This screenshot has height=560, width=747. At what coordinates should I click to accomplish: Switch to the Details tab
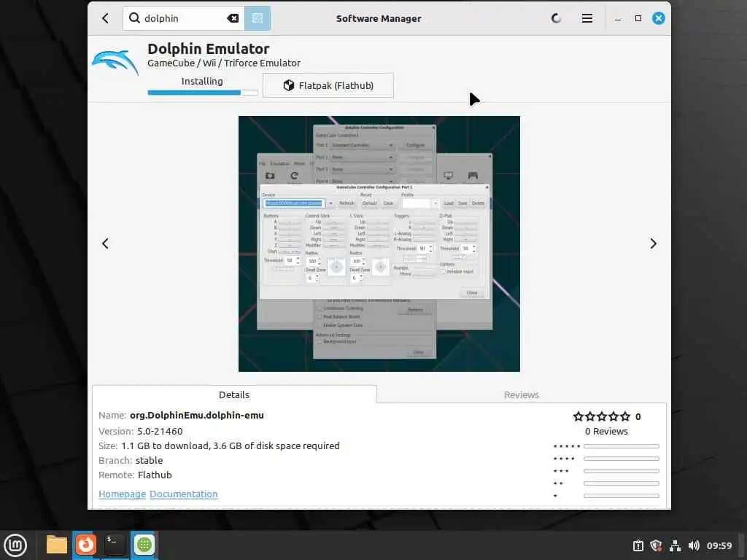click(234, 394)
